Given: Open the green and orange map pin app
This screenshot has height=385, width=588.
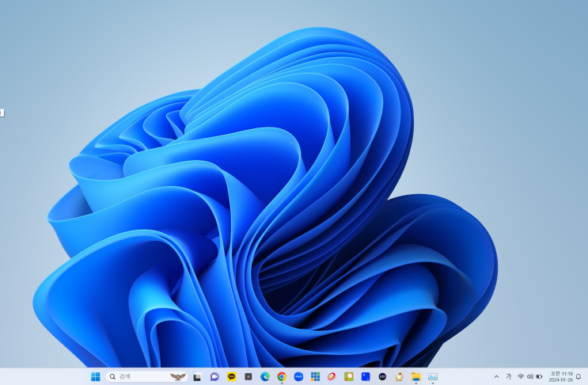Looking at the screenshot, I should [x=349, y=377].
